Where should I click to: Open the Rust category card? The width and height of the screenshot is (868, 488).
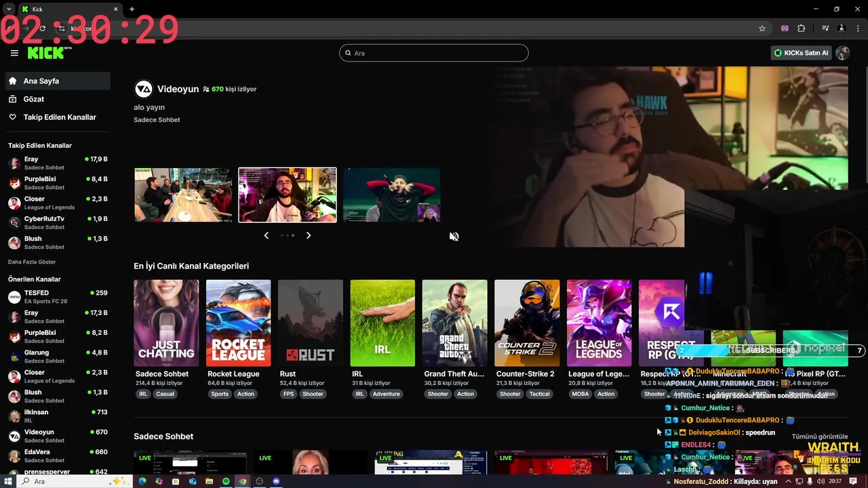pyautogui.click(x=311, y=323)
